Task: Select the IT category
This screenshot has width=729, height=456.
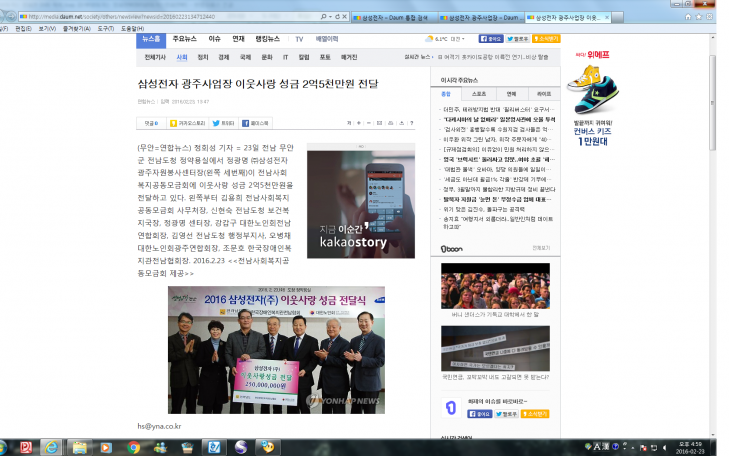Action: [285, 57]
